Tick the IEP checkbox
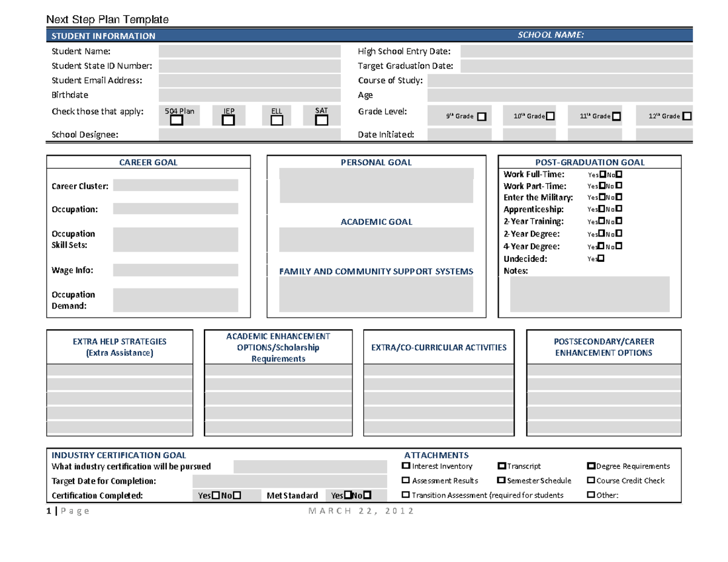This screenshot has height=562, width=728. [228, 121]
